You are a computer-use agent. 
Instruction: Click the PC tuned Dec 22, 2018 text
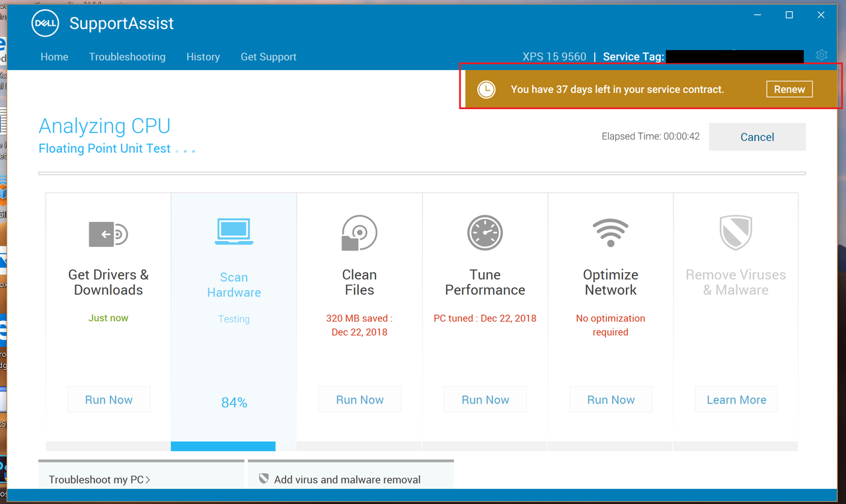(485, 318)
